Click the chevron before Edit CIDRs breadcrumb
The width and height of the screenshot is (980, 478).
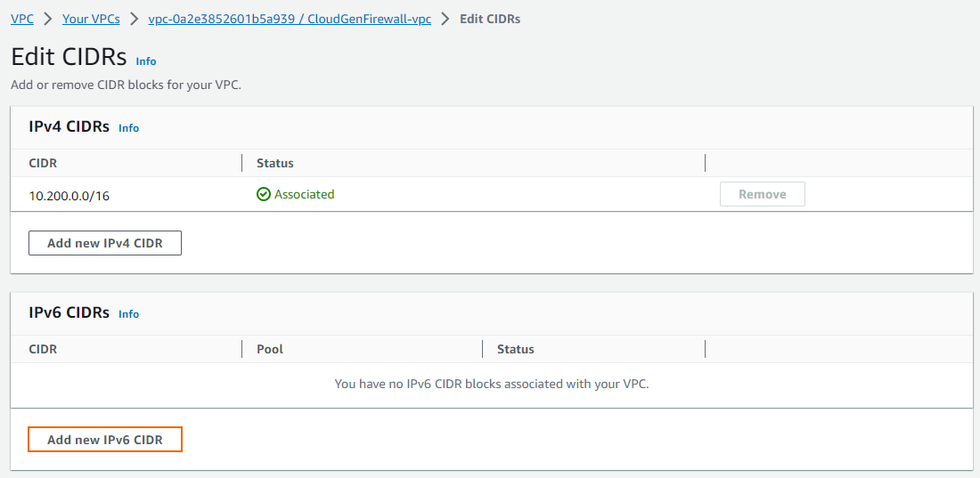click(x=445, y=19)
